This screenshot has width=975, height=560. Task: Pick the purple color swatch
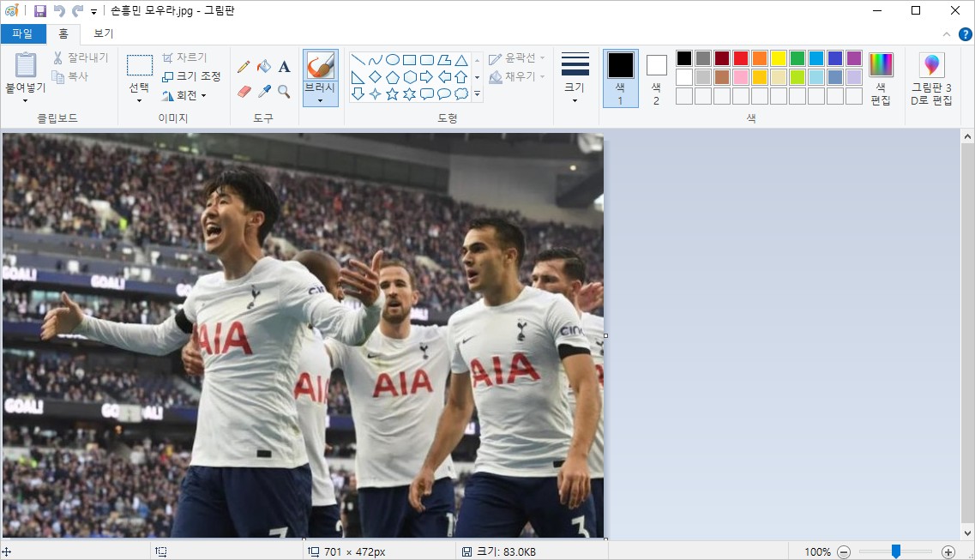pos(854,58)
